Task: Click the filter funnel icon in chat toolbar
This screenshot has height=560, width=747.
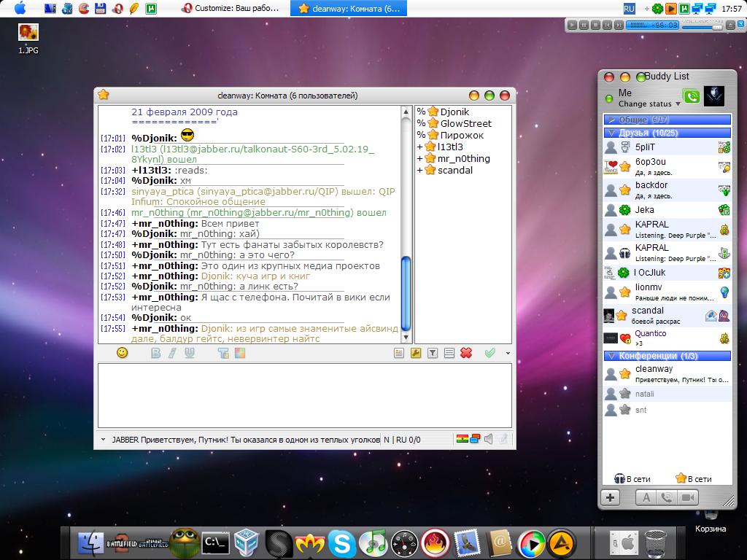Action: pos(433,353)
